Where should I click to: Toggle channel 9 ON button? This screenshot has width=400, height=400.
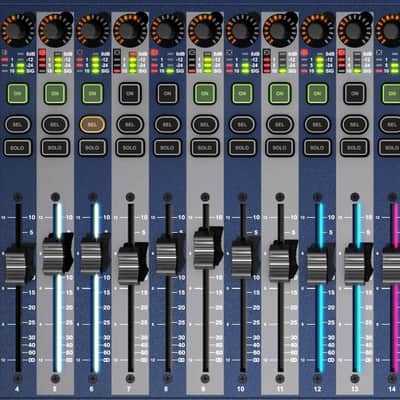205,94
